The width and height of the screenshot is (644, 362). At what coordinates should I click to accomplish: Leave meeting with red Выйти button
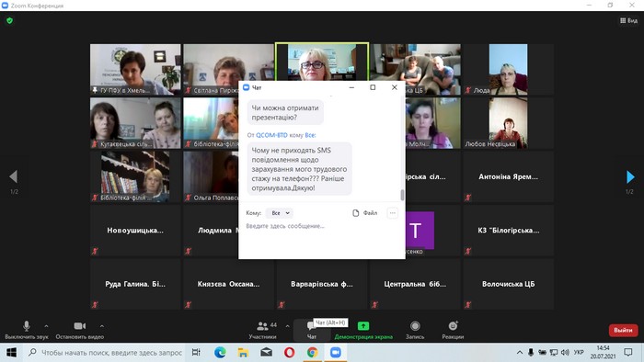click(x=623, y=330)
